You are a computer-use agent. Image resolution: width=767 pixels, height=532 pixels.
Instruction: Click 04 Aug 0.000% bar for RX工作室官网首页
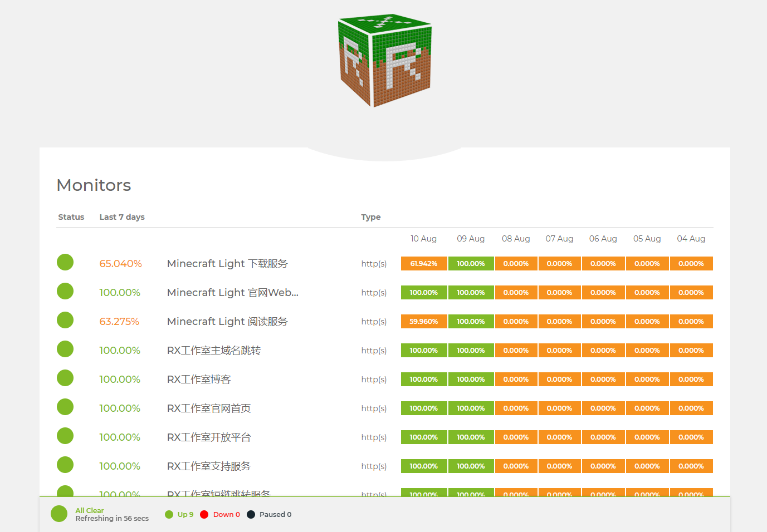[x=691, y=408]
